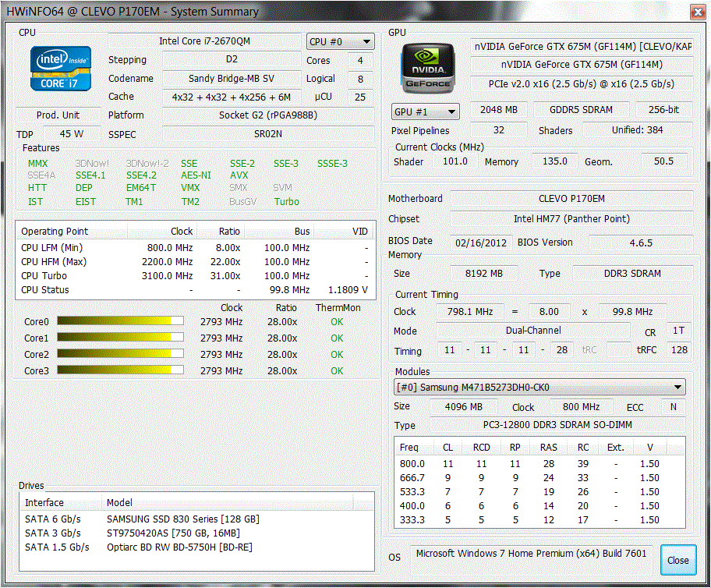Click the EM64T feature label
Image resolution: width=711 pixels, height=588 pixels.
(141, 188)
